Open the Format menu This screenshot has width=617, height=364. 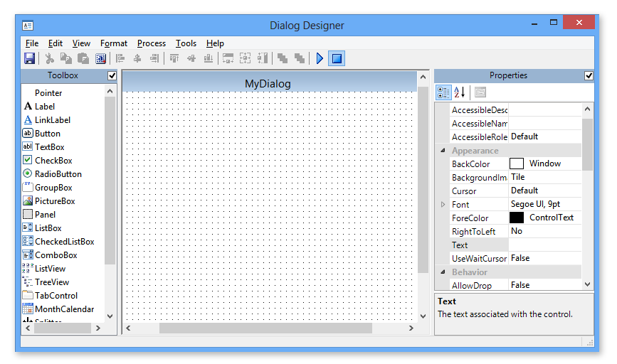[114, 43]
